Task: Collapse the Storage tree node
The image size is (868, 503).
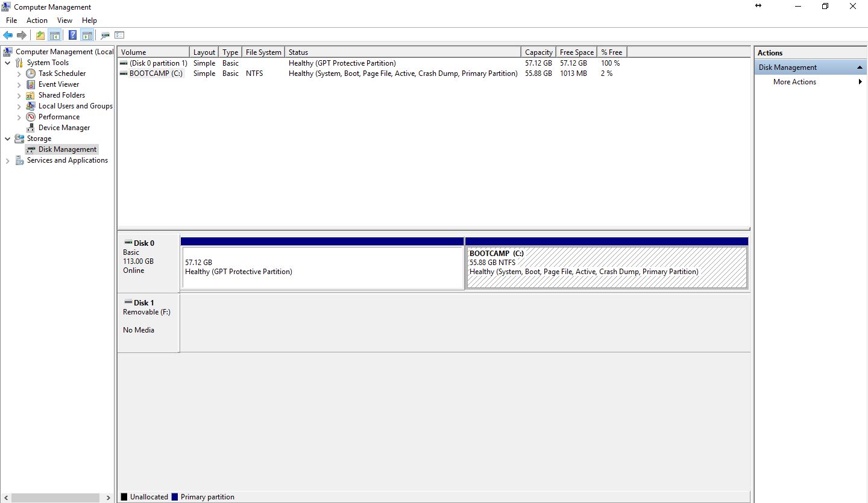Action: pos(8,138)
